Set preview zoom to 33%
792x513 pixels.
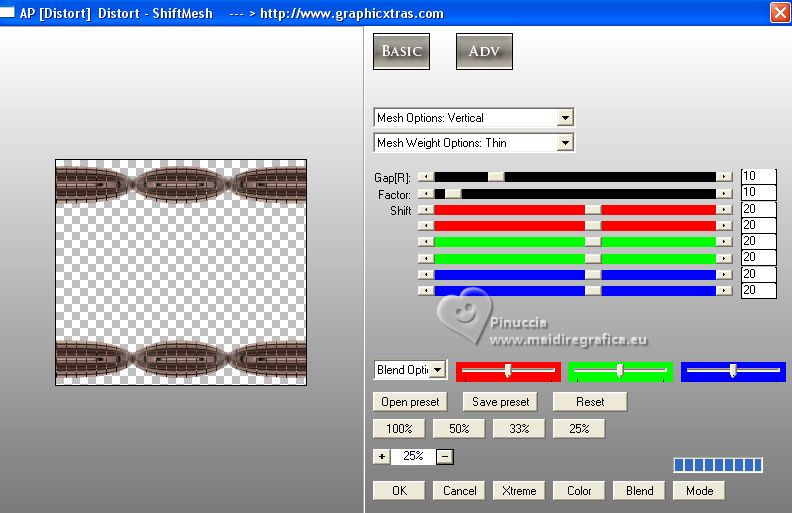pos(519,429)
